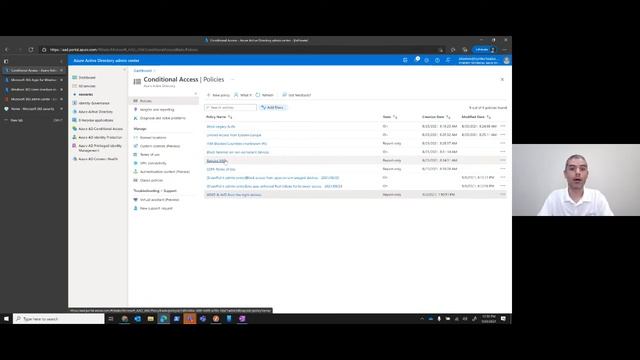
Task: Open the portal help icon
Action: click(x=437, y=60)
